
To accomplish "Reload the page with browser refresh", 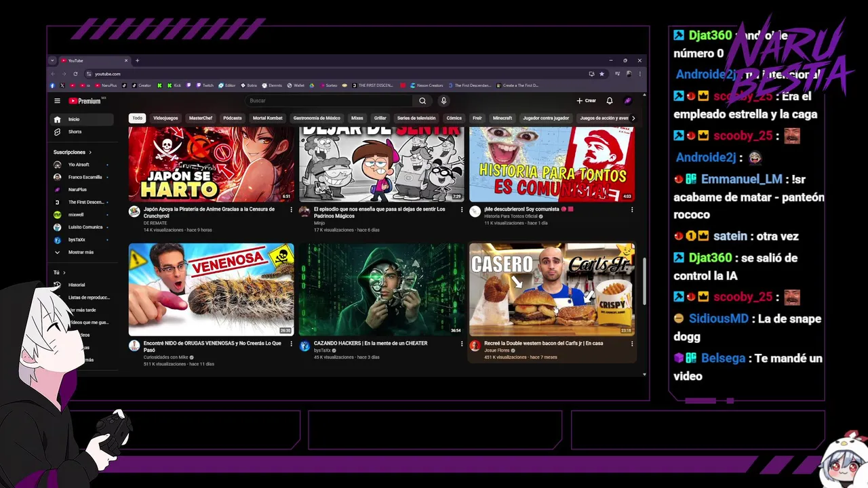I will pos(75,74).
